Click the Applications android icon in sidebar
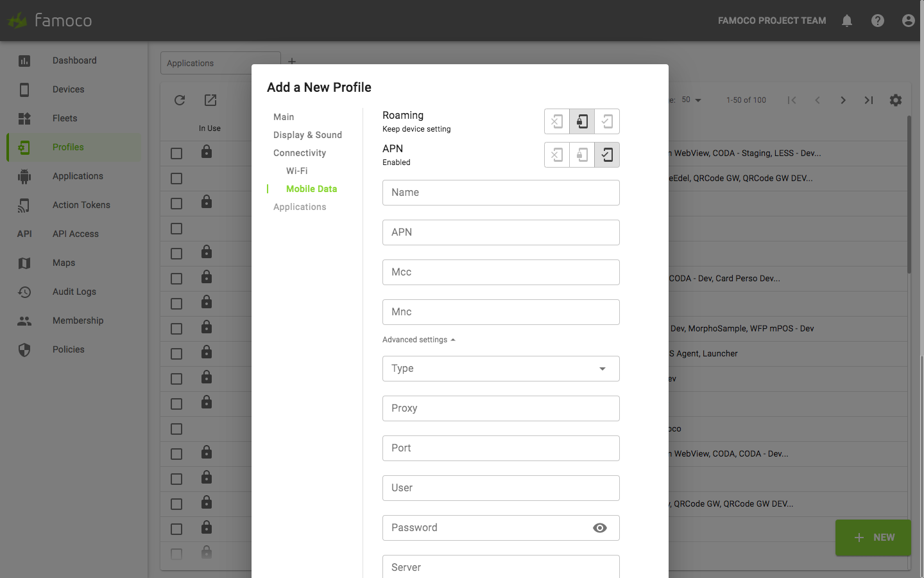This screenshot has height=578, width=924. pyautogui.click(x=24, y=177)
